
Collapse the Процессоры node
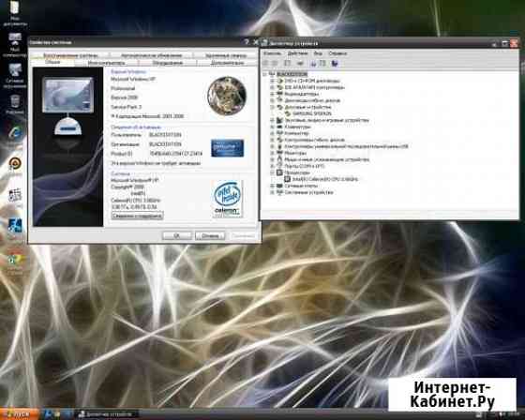272,172
